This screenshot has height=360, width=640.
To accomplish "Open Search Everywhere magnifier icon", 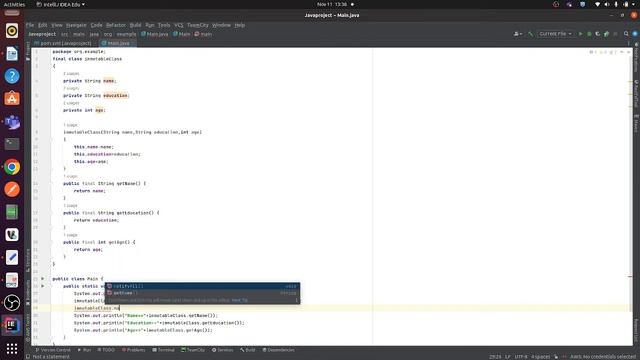I will [x=626, y=34].
